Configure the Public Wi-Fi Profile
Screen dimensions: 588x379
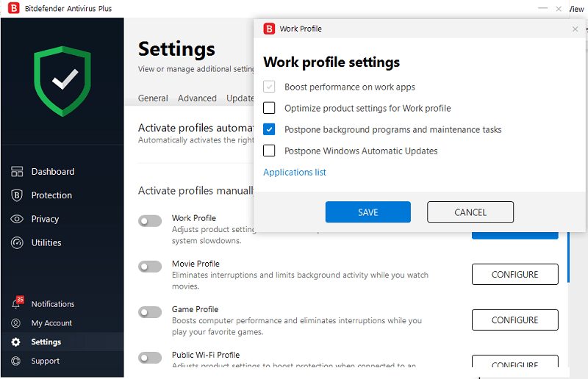coord(515,361)
